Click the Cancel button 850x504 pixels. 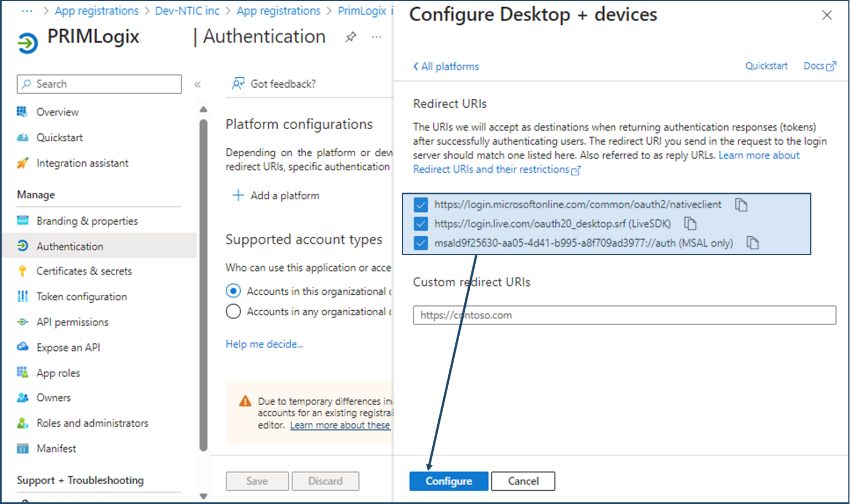[x=523, y=481]
